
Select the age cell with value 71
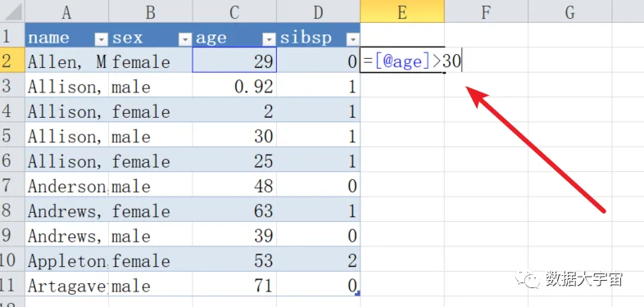[x=234, y=283]
